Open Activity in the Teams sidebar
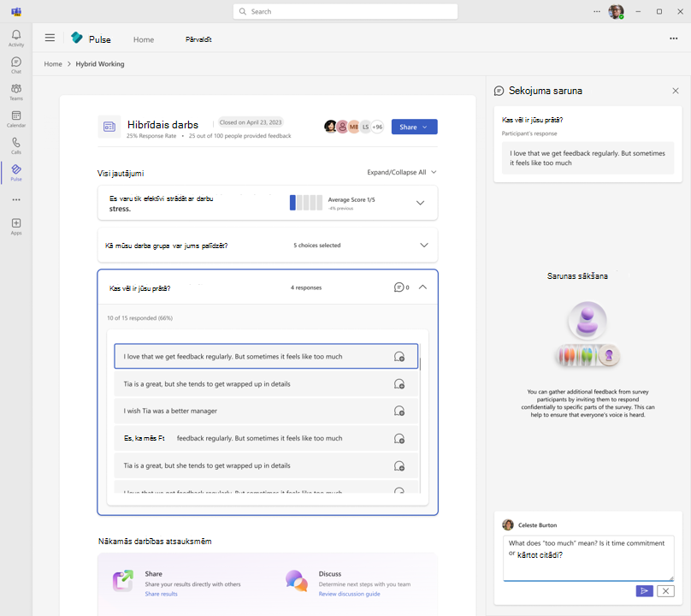The width and height of the screenshot is (691, 616). [x=16, y=38]
